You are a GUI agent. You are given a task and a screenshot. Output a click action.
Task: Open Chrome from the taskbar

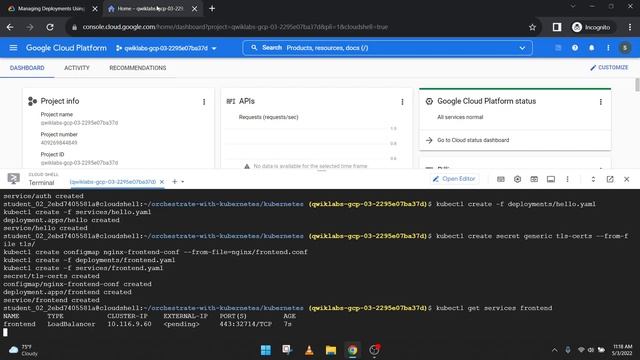[x=352, y=350]
